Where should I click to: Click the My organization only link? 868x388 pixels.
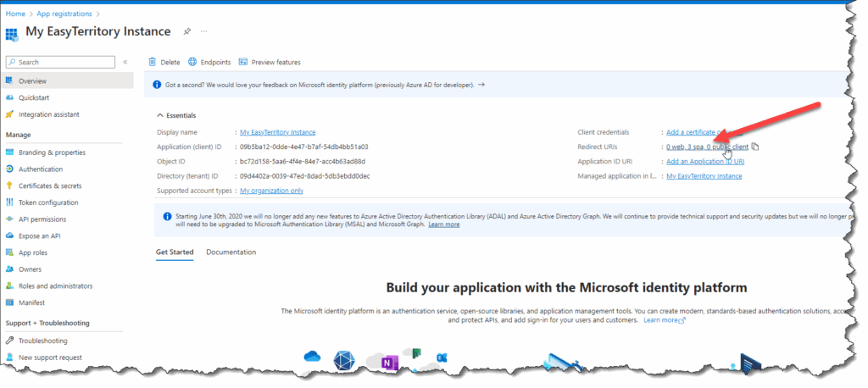271,191
